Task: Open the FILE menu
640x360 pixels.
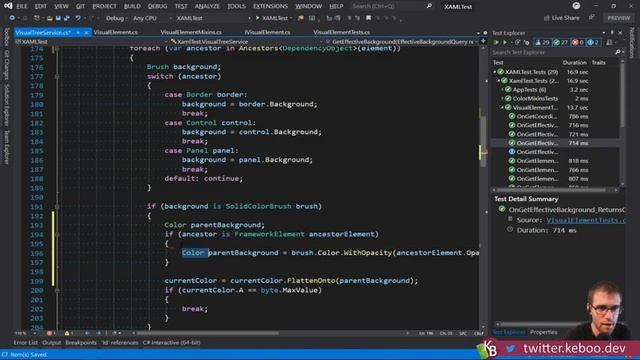Action: pos(21,6)
